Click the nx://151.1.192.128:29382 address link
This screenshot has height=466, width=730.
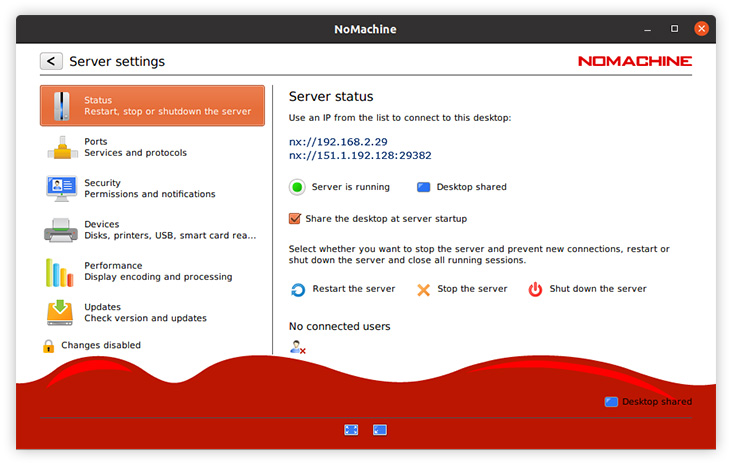[x=360, y=156]
